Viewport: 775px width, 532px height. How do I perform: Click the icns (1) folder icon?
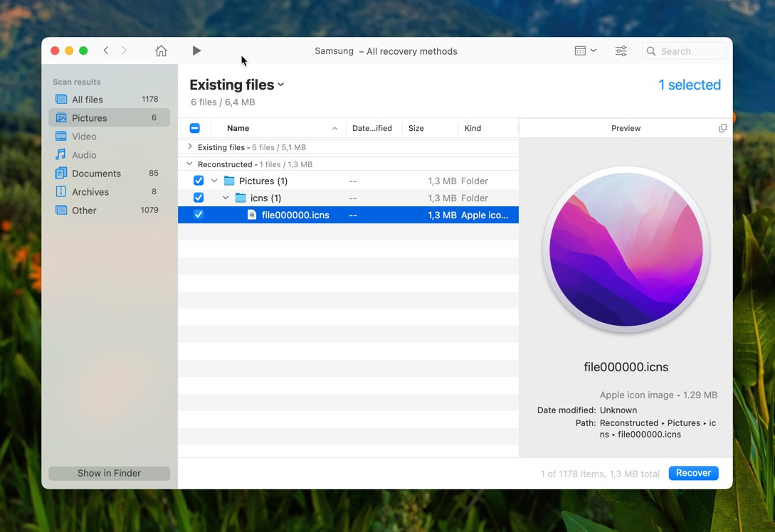coord(241,198)
